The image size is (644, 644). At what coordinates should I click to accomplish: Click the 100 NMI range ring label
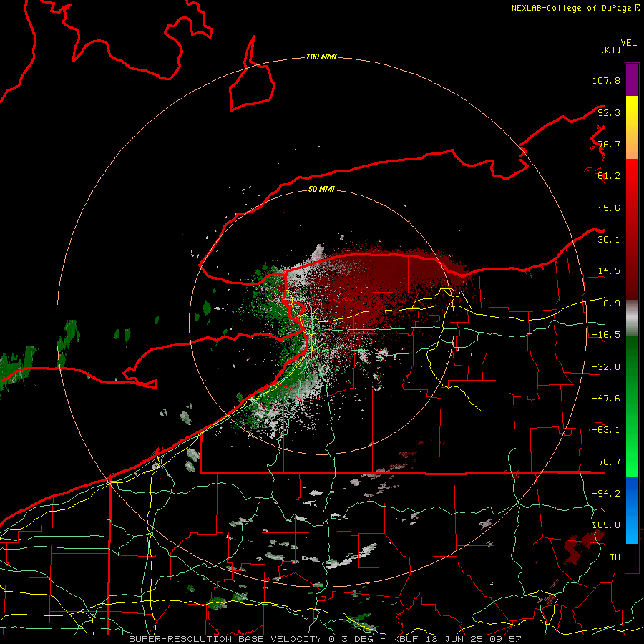(321, 57)
